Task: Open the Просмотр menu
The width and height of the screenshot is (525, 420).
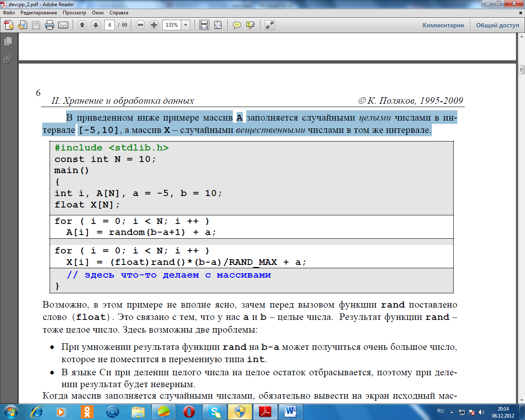Action: pyautogui.click(x=74, y=13)
